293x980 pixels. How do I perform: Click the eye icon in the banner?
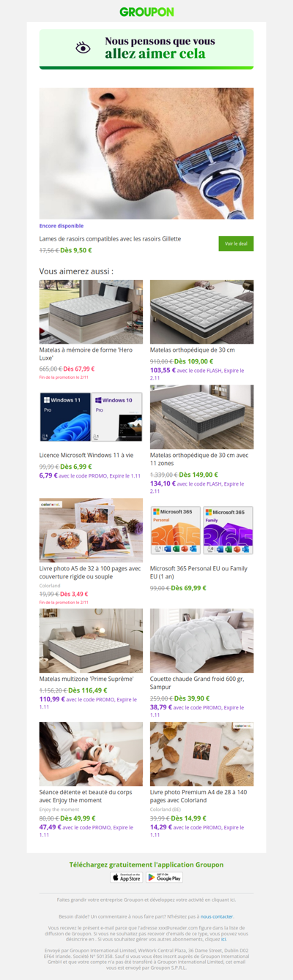(x=83, y=48)
